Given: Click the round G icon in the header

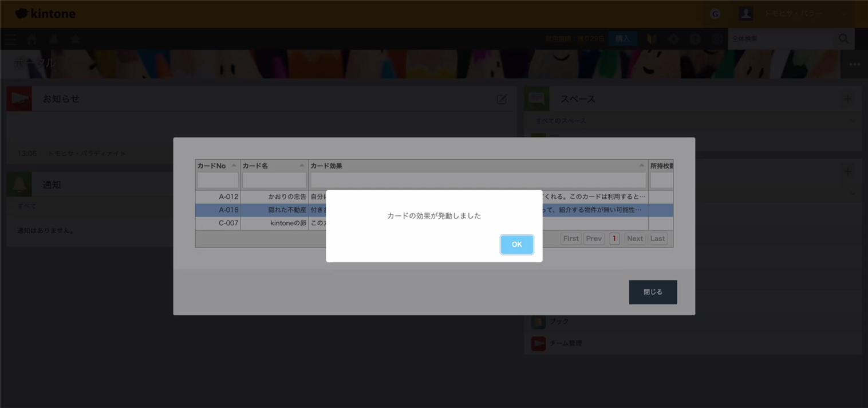Looking at the screenshot, I should coord(715,14).
